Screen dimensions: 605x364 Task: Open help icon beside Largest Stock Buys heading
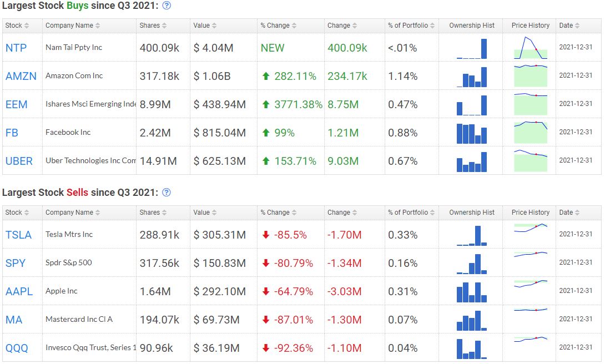[x=167, y=6]
